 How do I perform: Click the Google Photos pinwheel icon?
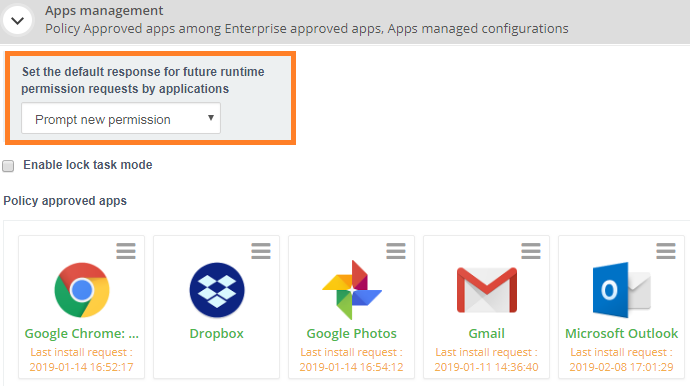pyautogui.click(x=352, y=290)
